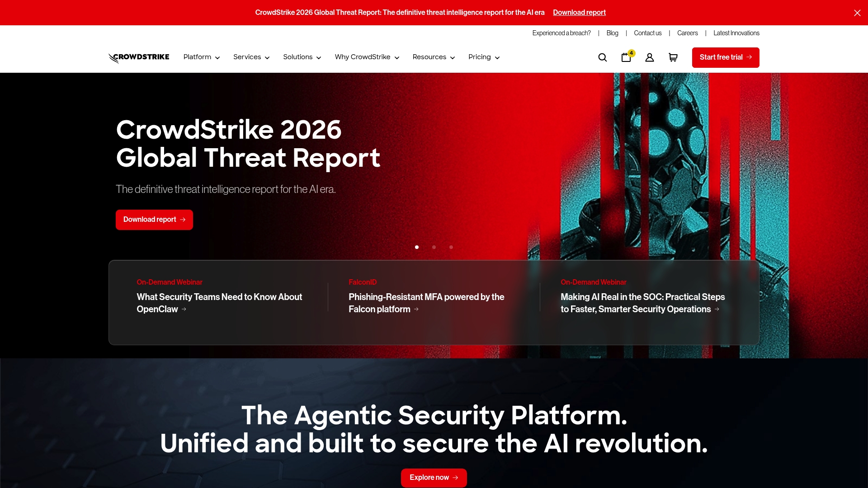The height and width of the screenshot is (488, 868).
Task: Open the Why CrowdStrike menu
Action: [367, 57]
